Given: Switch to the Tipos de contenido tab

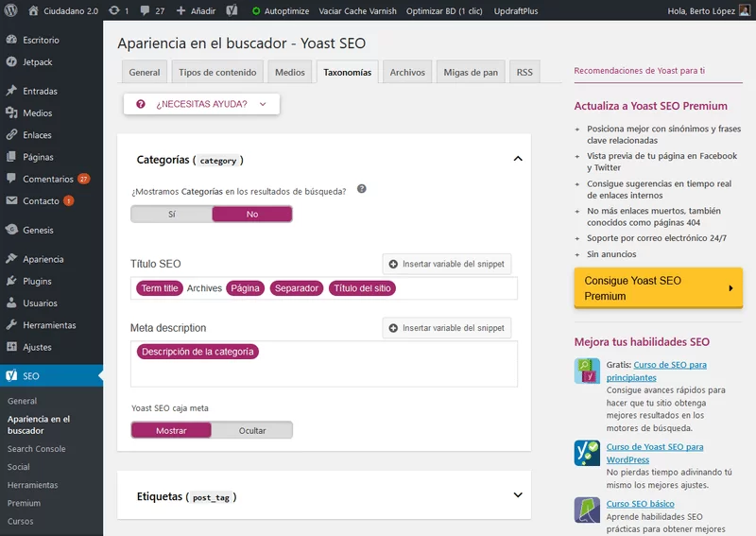Looking at the screenshot, I should click(217, 72).
